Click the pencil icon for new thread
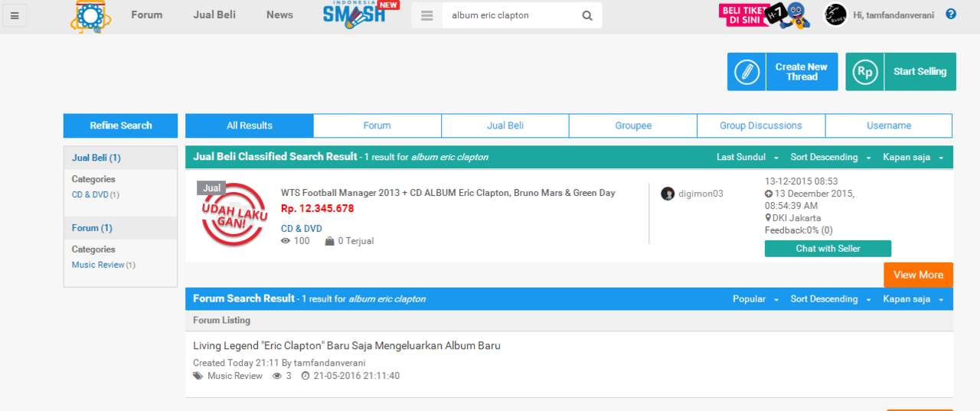Image resolution: width=980 pixels, height=411 pixels. pos(746,72)
